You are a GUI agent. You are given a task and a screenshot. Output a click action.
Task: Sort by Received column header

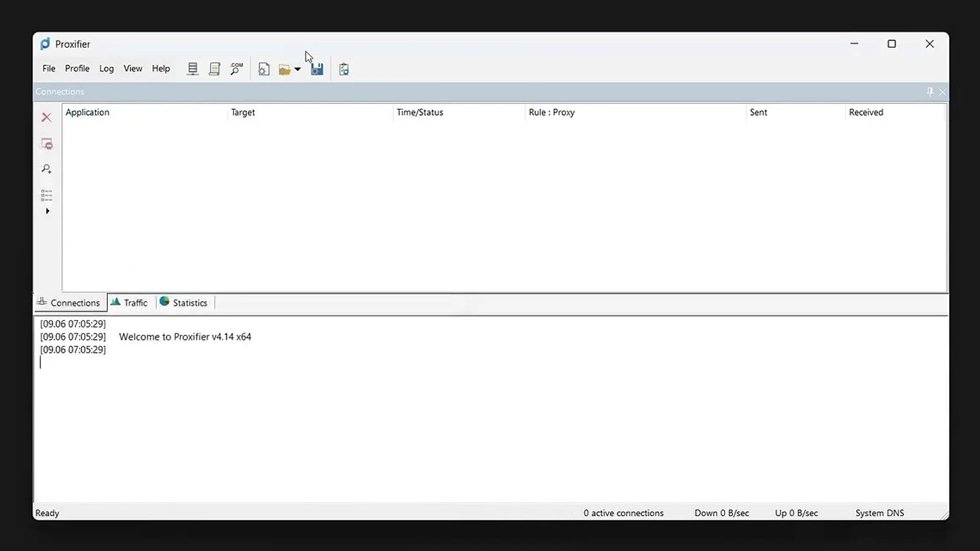pyautogui.click(x=895, y=112)
